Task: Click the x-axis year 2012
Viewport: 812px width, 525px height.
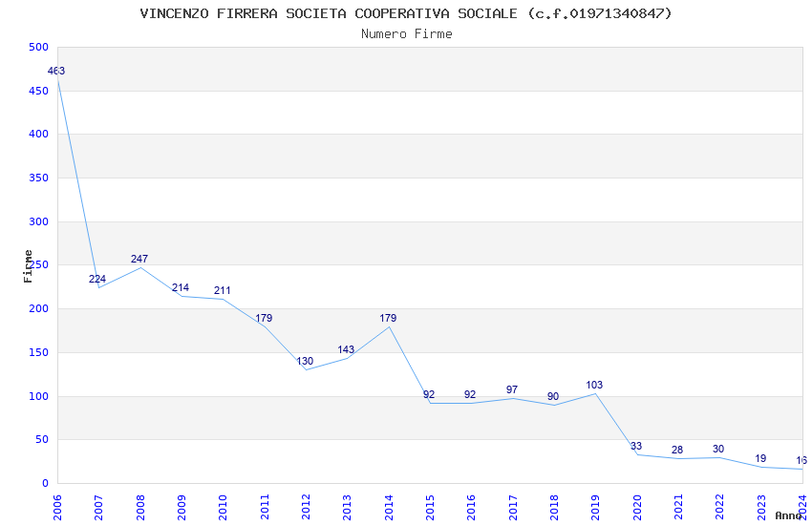Action: pos(306,507)
